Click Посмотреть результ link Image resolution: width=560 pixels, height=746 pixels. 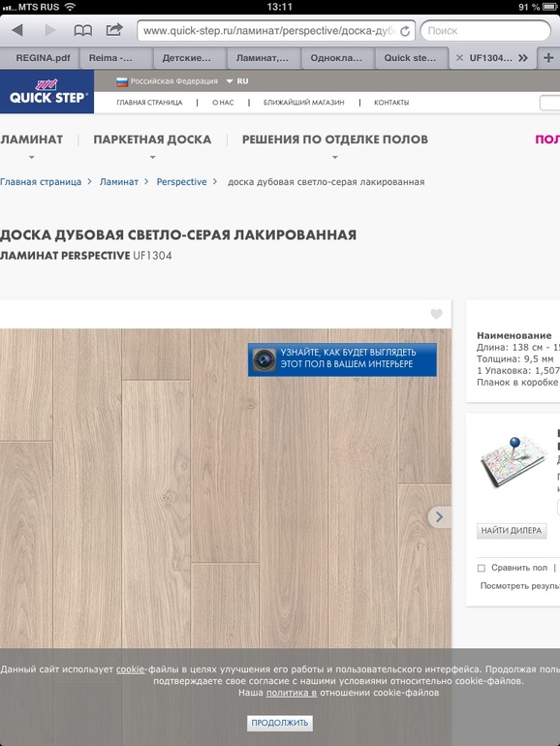(520, 586)
